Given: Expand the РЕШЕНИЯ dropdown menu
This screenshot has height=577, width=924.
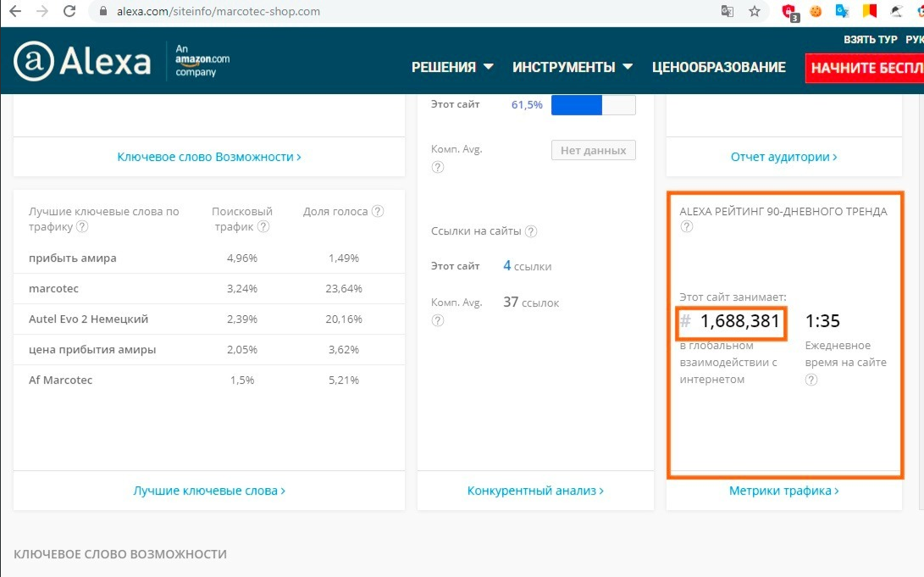Looking at the screenshot, I should coord(453,67).
